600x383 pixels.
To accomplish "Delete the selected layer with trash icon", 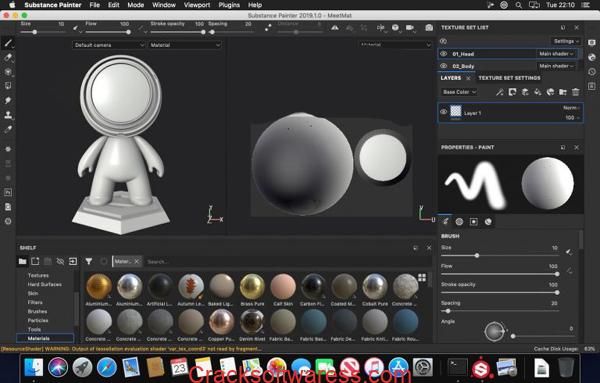I will (x=576, y=92).
